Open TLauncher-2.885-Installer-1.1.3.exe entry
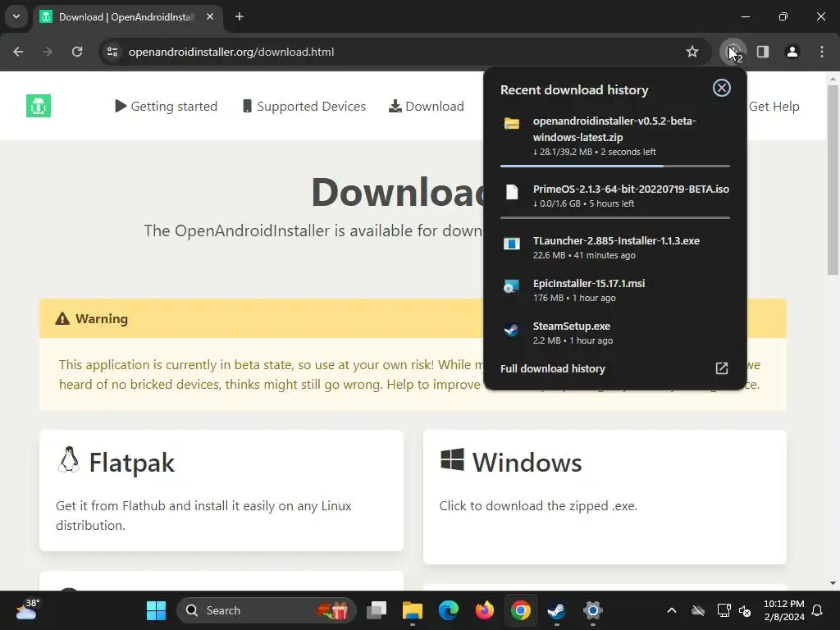840x630 pixels. 615,248
